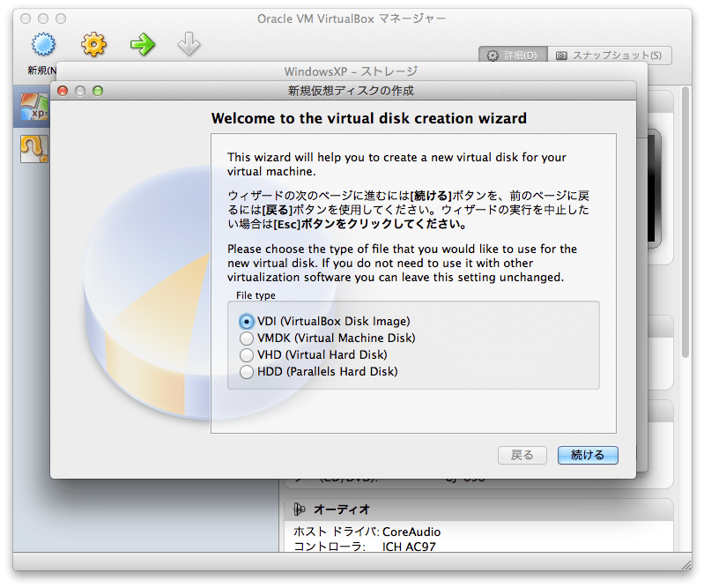Click the 'File type' group label

click(256, 295)
